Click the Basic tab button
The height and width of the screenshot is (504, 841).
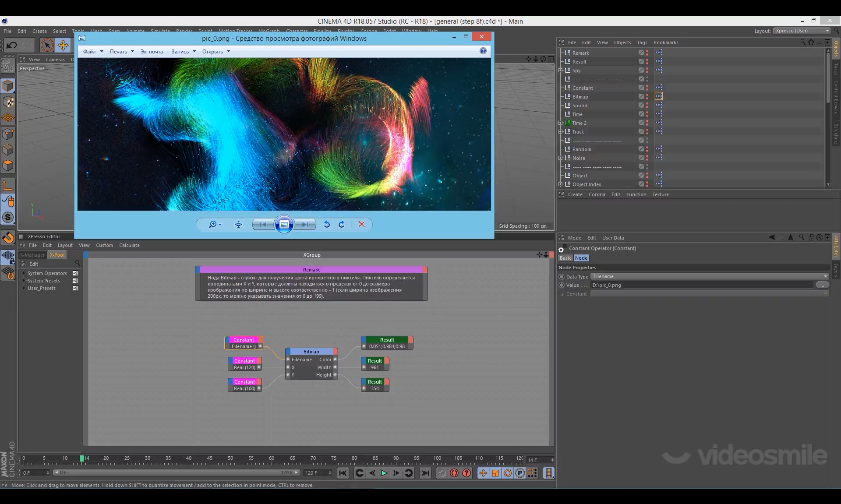[x=565, y=258]
